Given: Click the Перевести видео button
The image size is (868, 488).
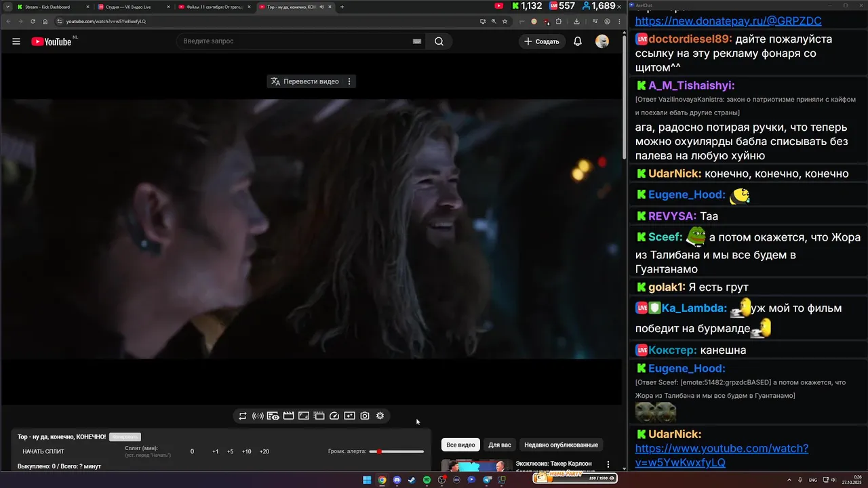Looking at the screenshot, I should [x=304, y=81].
